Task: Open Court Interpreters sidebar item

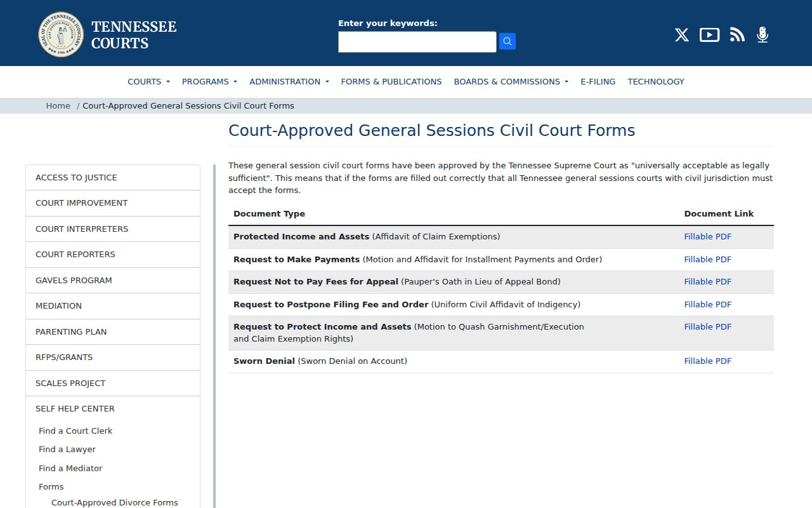Action: click(113, 229)
